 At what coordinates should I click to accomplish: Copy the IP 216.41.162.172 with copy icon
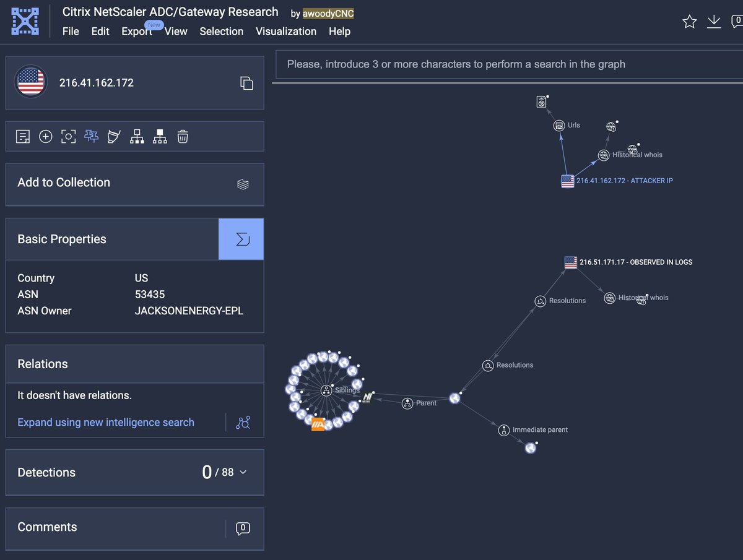246,83
